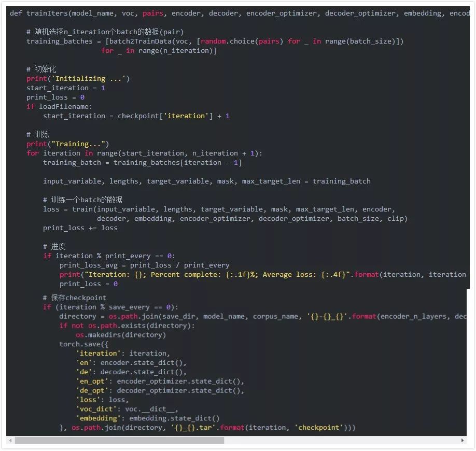Click print("Iteration: {}; Percent complete" line
The width and height of the screenshot is (476, 451).
click(263, 275)
